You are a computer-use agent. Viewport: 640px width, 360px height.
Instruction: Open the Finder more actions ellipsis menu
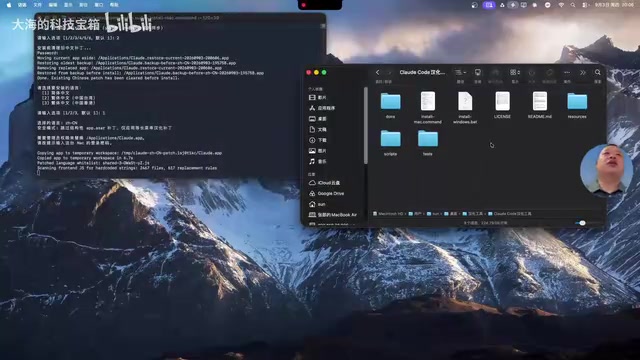click(x=567, y=72)
